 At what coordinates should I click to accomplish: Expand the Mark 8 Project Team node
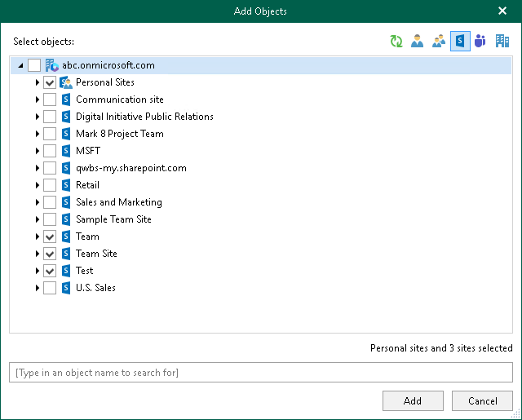pos(38,134)
